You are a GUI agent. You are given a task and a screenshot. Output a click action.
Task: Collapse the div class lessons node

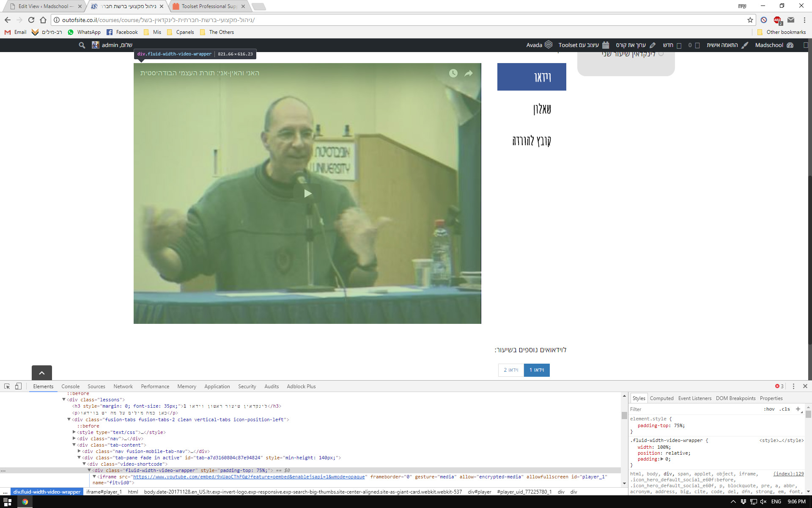pos(64,400)
